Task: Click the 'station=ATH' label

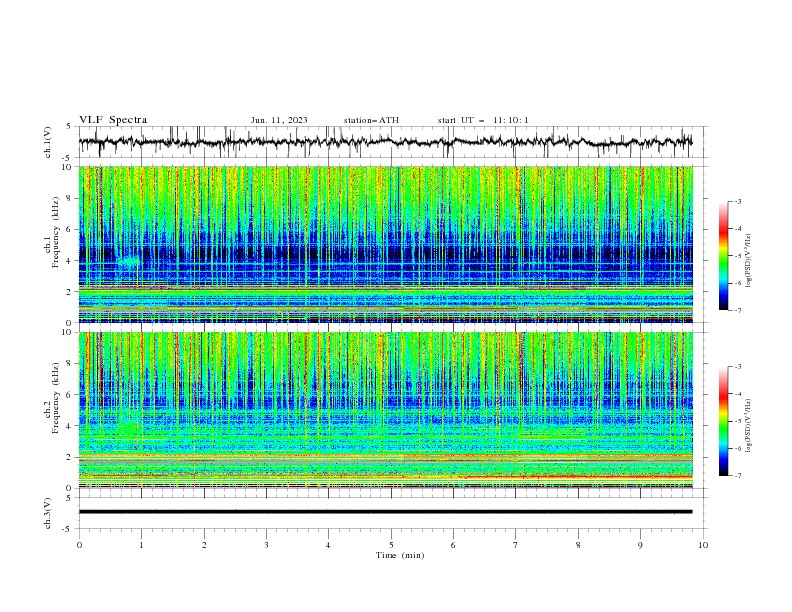Action: tap(371, 120)
